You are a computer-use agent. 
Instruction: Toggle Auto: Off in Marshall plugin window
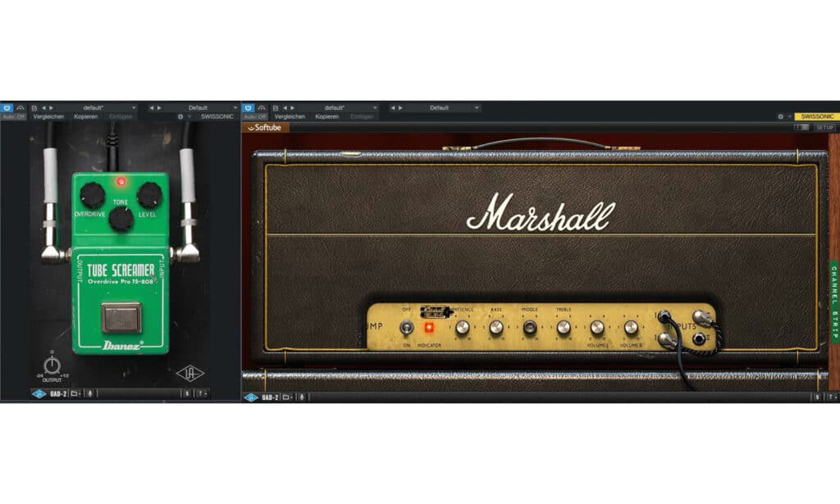coord(255,116)
